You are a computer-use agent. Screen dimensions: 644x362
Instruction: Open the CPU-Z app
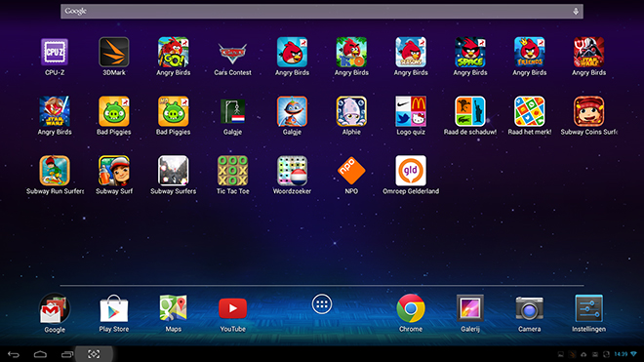(x=55, y=52)
